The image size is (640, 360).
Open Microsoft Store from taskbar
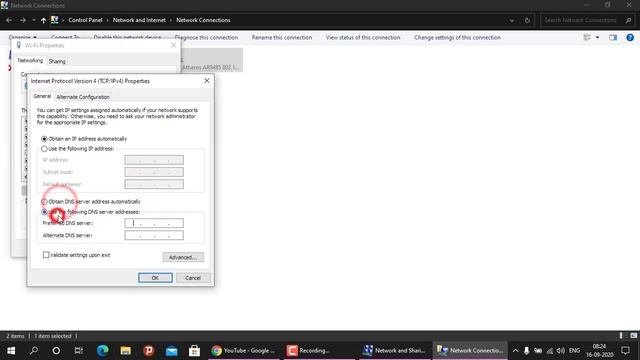[194, 351]
